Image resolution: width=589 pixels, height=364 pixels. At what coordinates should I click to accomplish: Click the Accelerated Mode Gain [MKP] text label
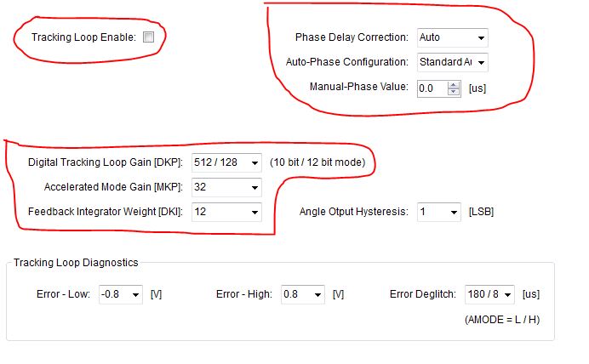[113, 187]
